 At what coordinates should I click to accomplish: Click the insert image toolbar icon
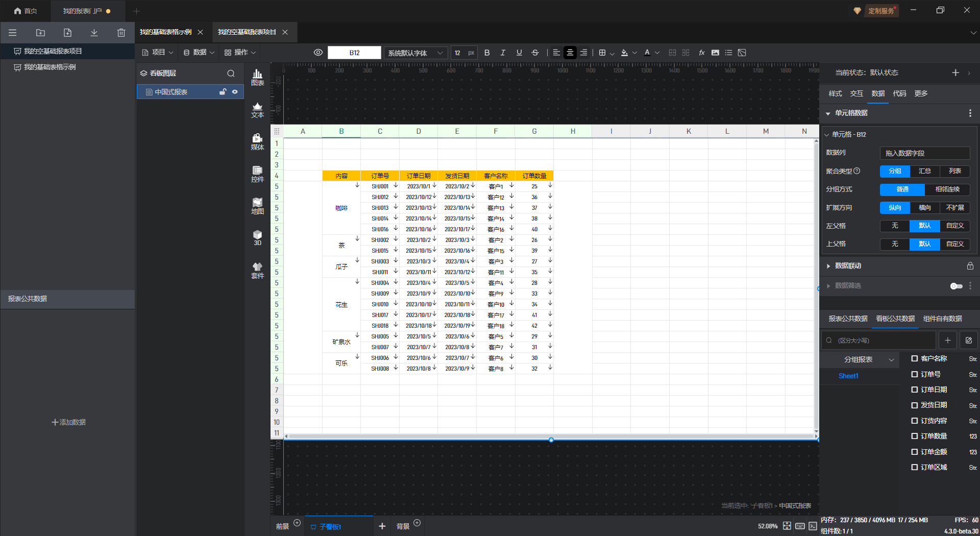715,53
